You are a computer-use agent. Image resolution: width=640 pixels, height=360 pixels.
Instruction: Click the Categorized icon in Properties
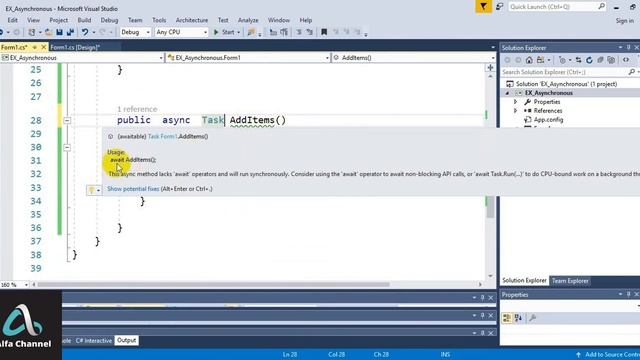(x=507, y=318)
